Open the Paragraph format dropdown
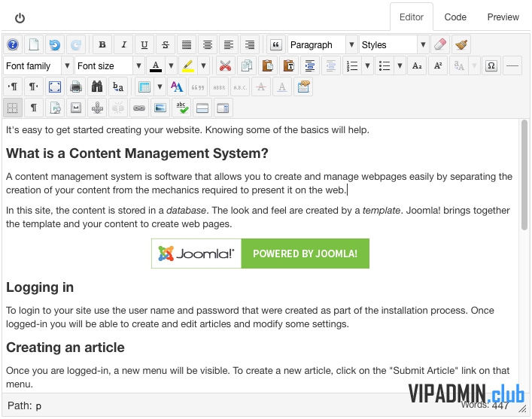532x419 pixels. [x=323, y=44]
